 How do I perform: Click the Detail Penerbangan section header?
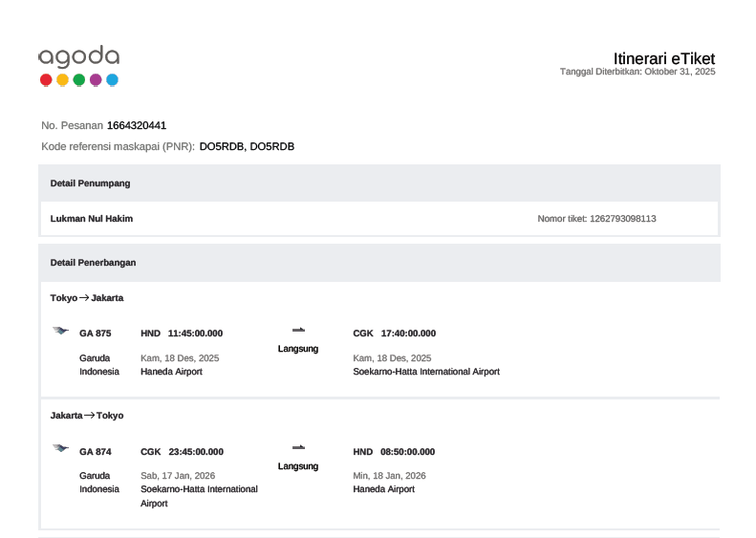(94, 262)
